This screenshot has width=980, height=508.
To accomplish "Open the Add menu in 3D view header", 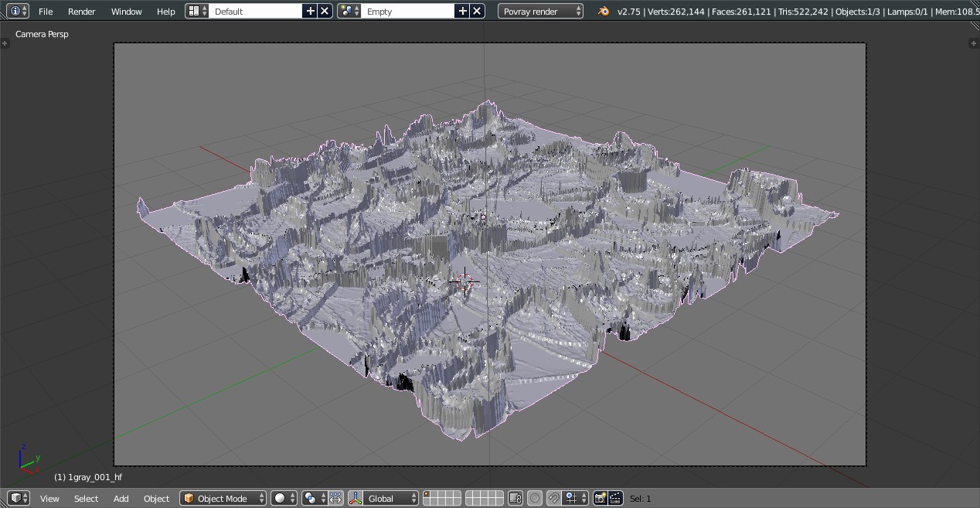I will (121, 499).
